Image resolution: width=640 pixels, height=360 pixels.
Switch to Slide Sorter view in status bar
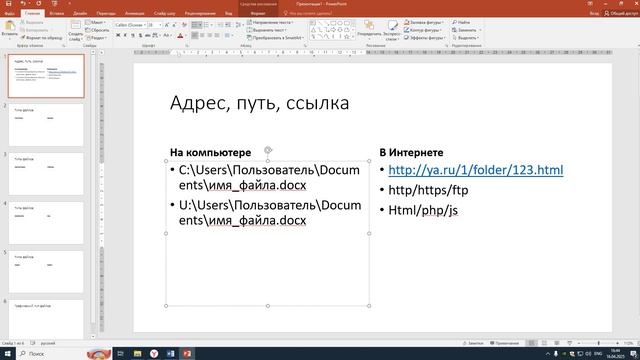pyautogui.click(x=544, y=343)
